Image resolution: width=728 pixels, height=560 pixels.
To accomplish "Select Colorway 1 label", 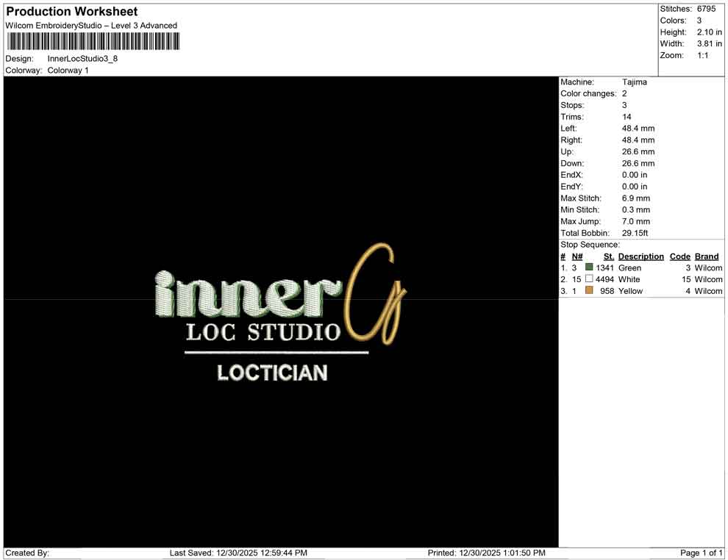I will pyautogui.click(x=67, y=71).
